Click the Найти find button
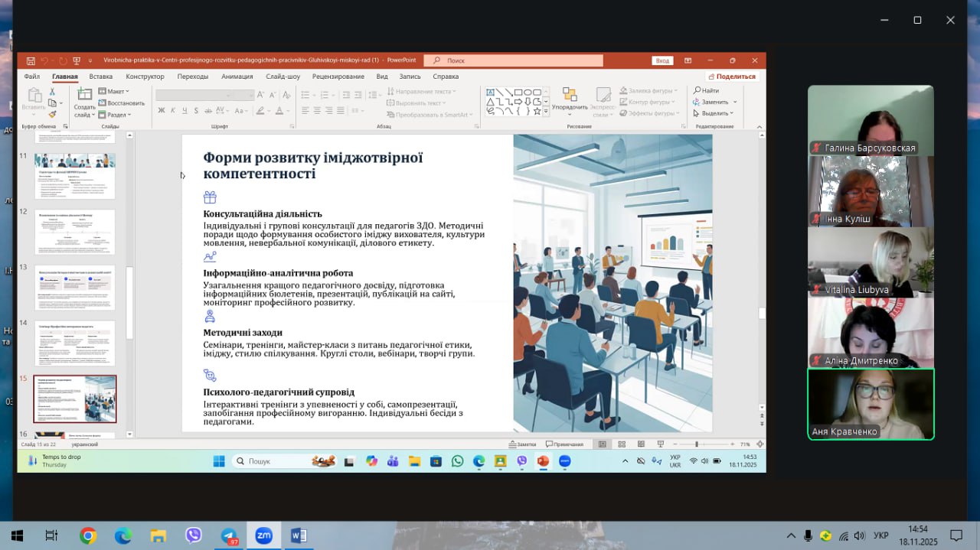Image resolution: width=980 pixels, height=550 pixels. click(x=706, y=90)
